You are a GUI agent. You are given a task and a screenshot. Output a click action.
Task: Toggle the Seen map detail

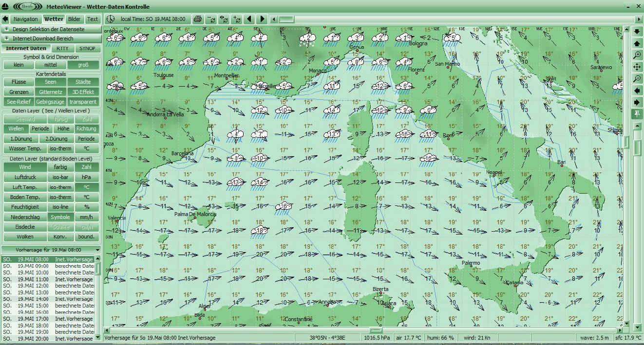tap(51, 82)
